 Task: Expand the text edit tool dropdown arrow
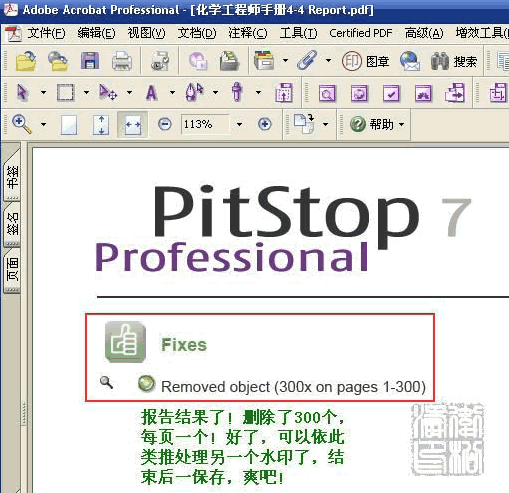172,92
